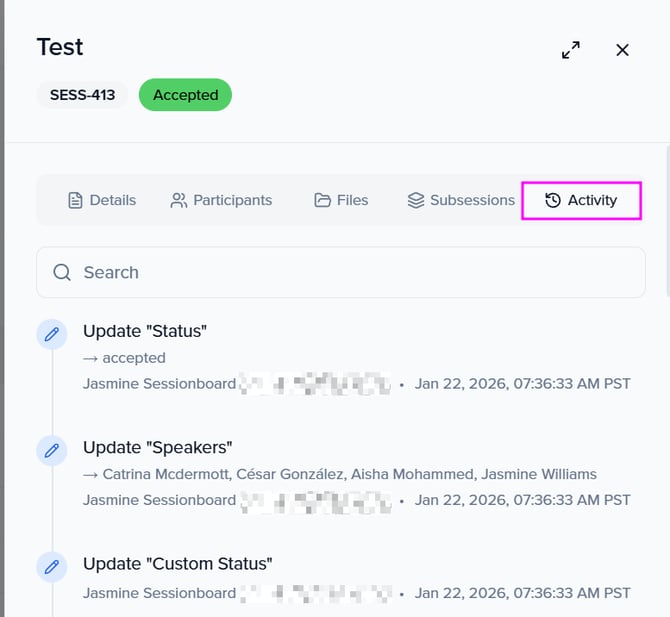
Task: Open the Details tab
Action: tap(102, 200)
